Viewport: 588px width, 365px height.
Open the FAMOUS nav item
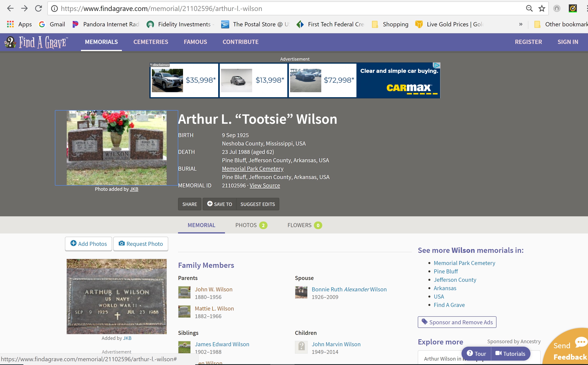(x=195, y=42)
